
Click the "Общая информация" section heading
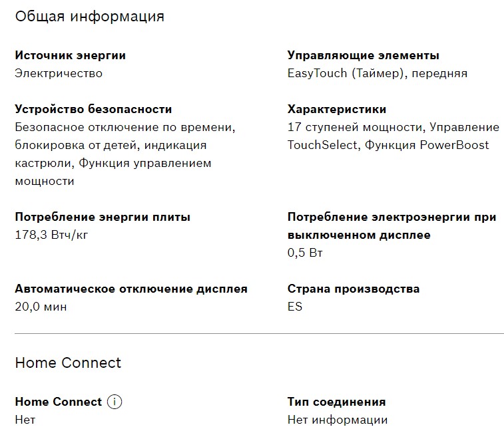click(89, 17)
